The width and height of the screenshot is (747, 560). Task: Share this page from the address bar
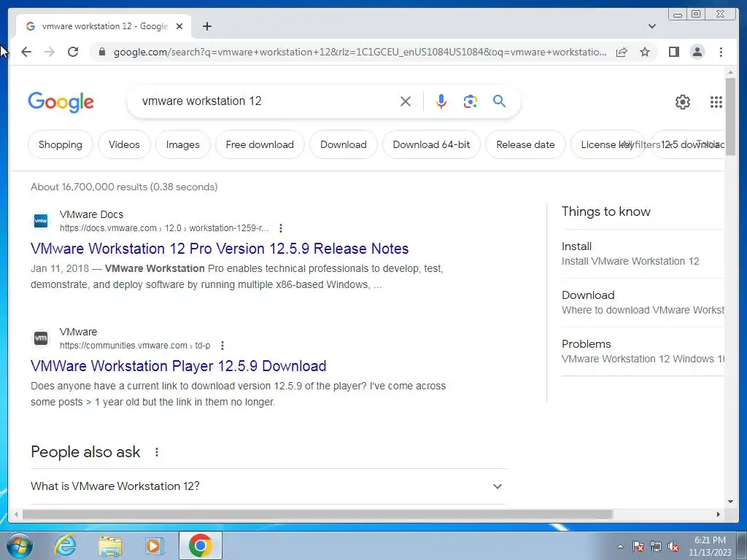(622, 52)
